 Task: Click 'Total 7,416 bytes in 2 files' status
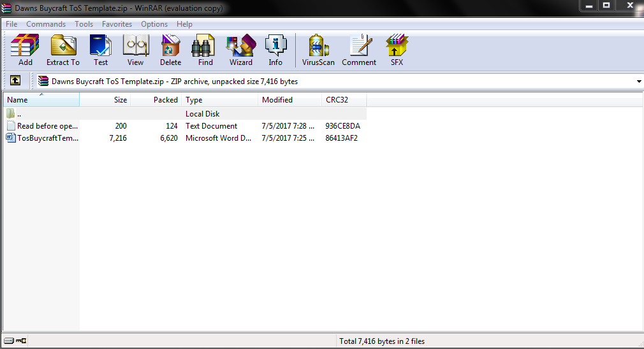tap(382, 341)
